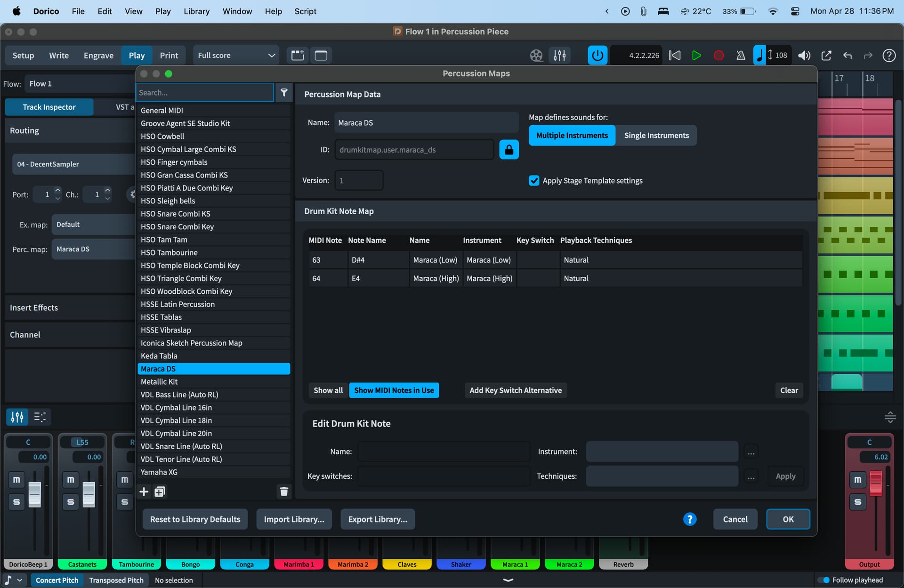Open note input dropdown arrow in status bar

click(20, 580)
